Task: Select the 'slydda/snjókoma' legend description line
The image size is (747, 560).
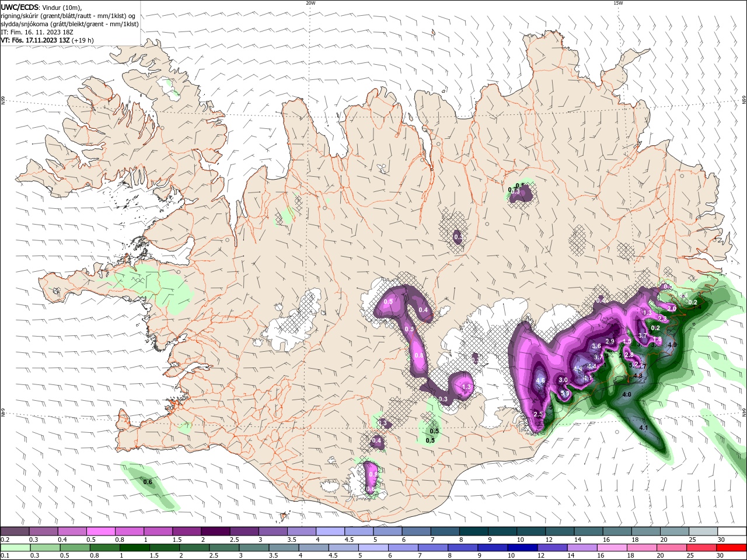Action: (x=69, y=24)
